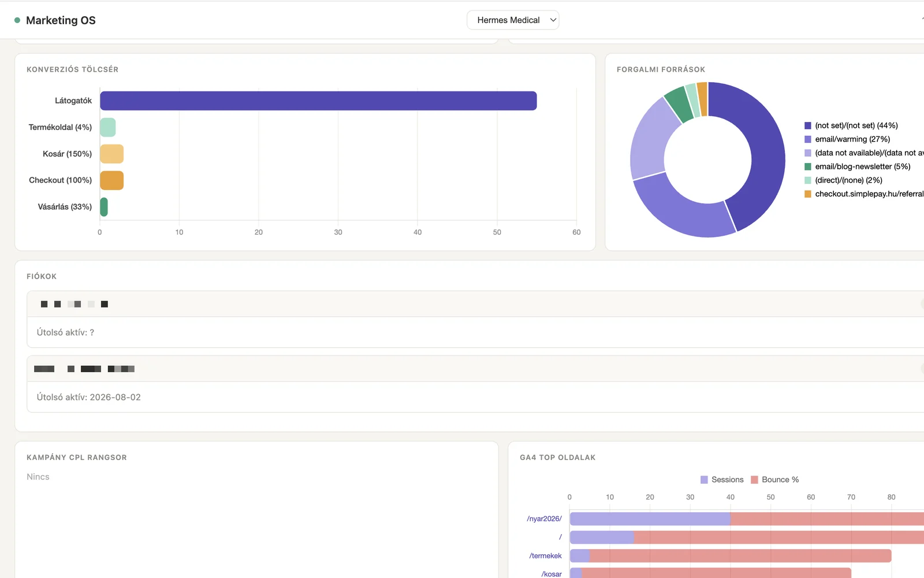The width and height of the screenshot is (924, 578).
Task: Open the /termekek page label
Action: tap(545, 555)
